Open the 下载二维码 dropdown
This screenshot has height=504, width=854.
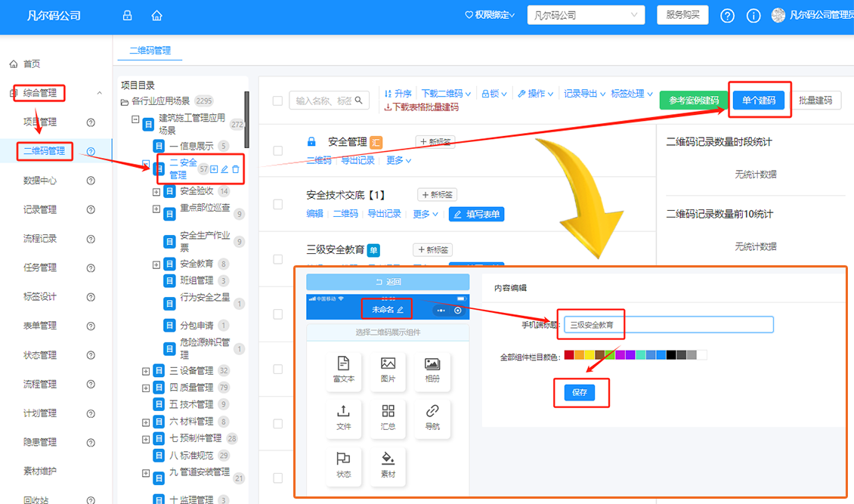[x=446, y=94]
